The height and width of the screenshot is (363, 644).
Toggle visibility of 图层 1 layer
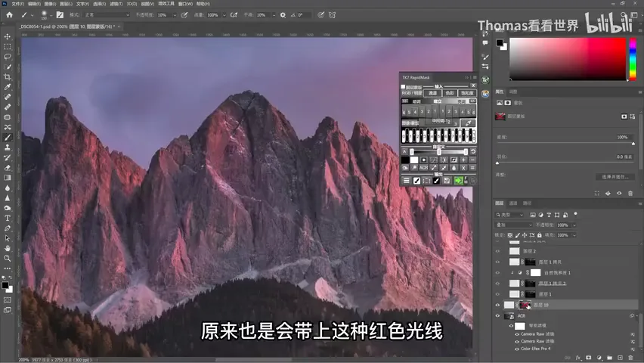click(497, 294)
